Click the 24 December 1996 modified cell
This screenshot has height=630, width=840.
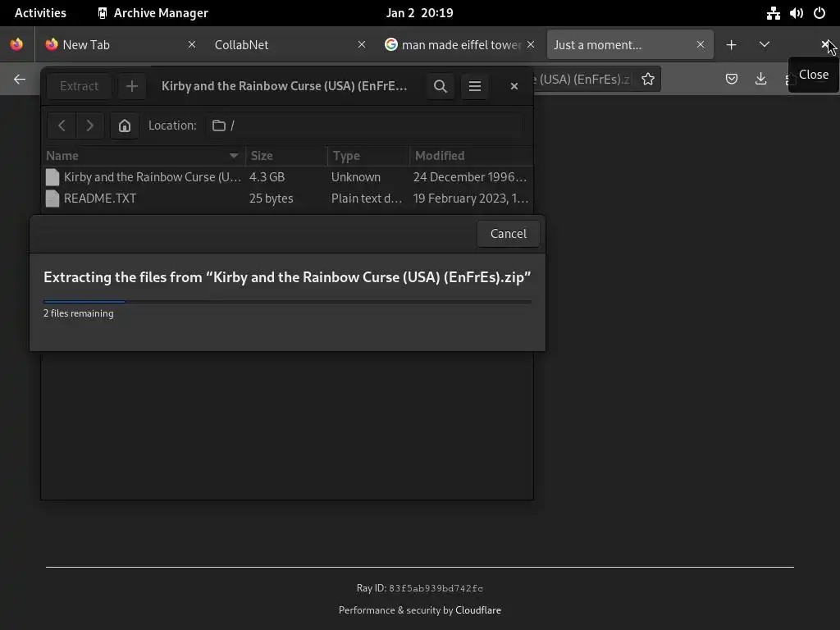click(x=470, y=177)
